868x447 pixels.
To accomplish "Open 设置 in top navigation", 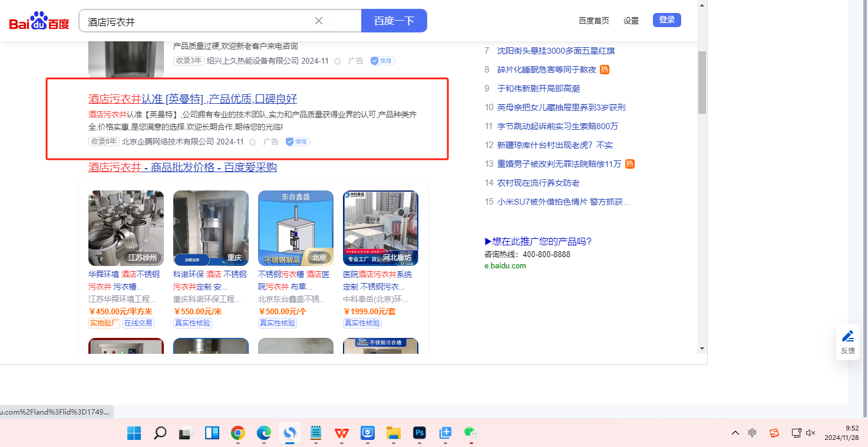I will click(631, 21).
